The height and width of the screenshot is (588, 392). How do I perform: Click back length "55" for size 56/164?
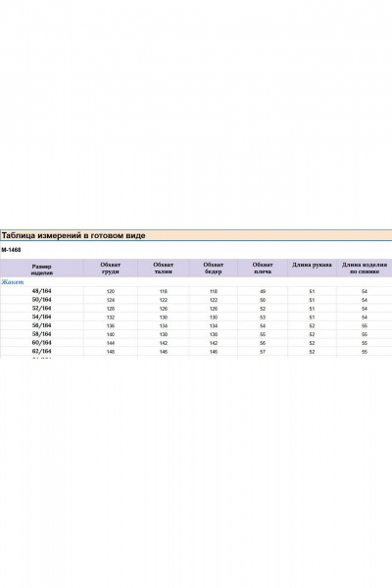365,326
